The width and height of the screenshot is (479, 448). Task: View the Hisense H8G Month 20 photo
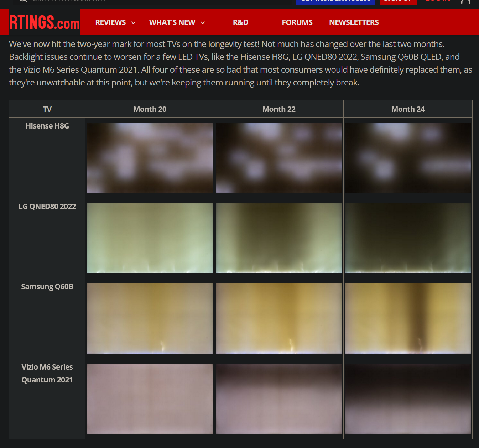click(x=149, y=158)
